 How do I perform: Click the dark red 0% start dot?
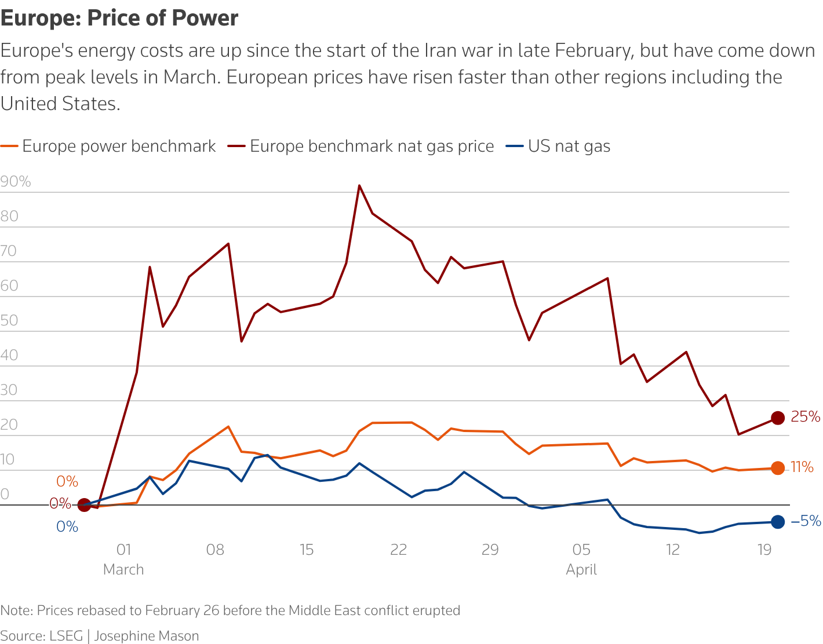click(84, 505)
